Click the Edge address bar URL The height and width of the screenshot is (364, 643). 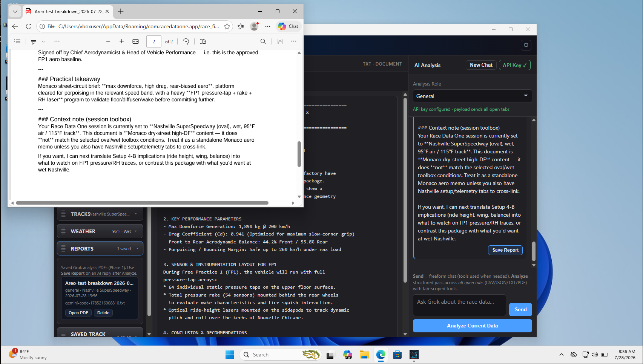click(x=138, y=26)
